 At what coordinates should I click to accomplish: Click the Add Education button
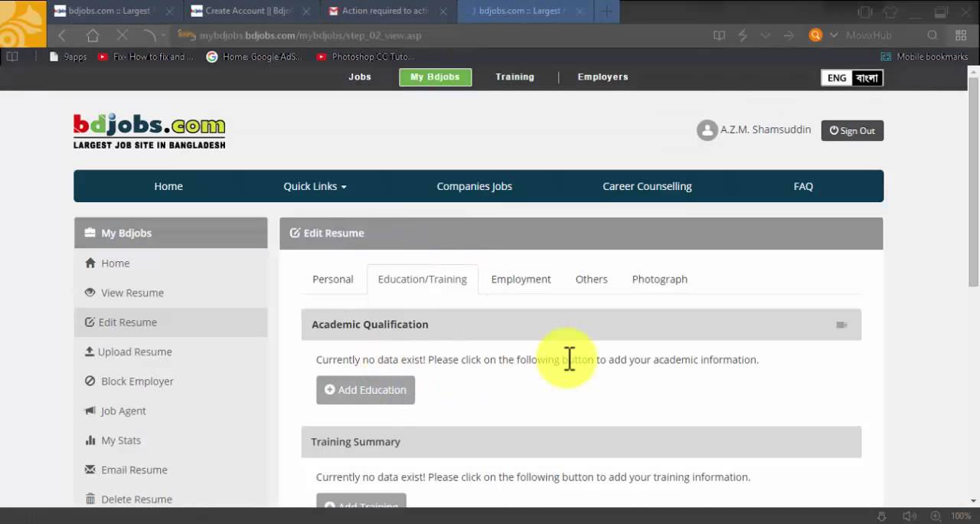(365, 390)
